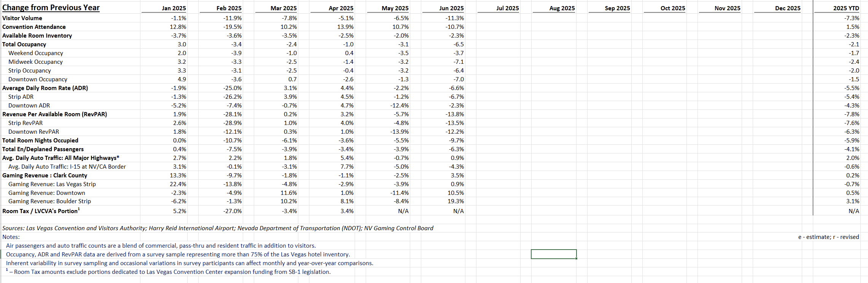Click the I-15 at NV/CA Border label
The height and width of the screenshot is (283, 868).
67,166
